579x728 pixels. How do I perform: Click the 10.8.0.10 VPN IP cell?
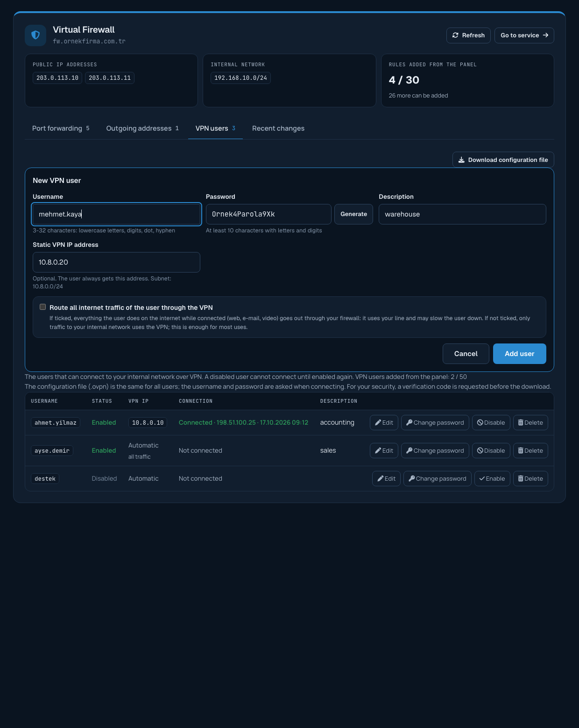pyautogui.click(x=148, y=423)
